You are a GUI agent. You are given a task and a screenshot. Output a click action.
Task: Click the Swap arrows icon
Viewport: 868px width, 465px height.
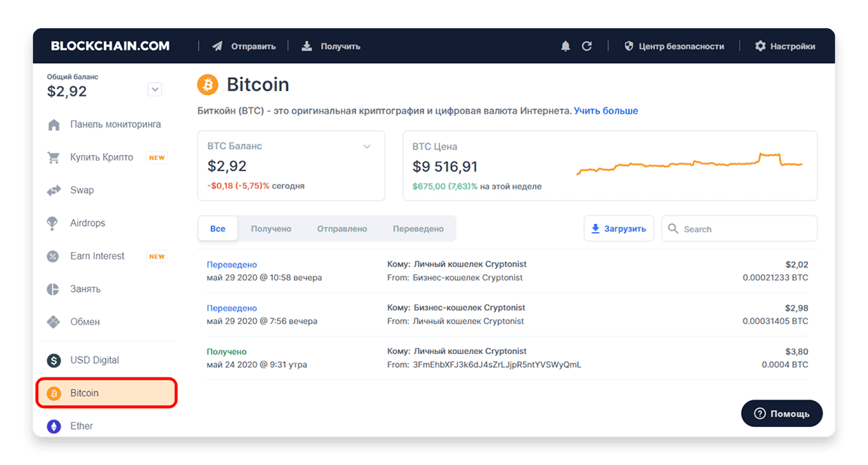coord(53,190)
